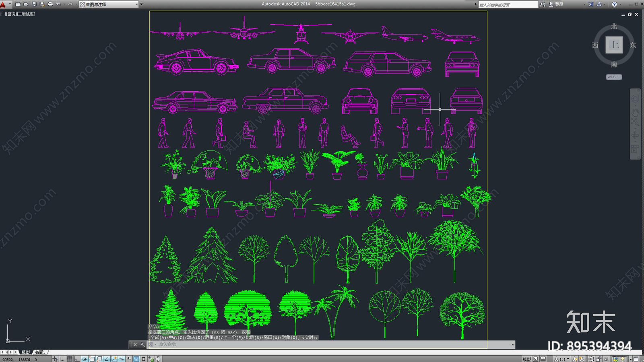This screenshot has width=644, height=362.
Task: Toggle Quick Properties in status bar
Action: coord(143,359)
